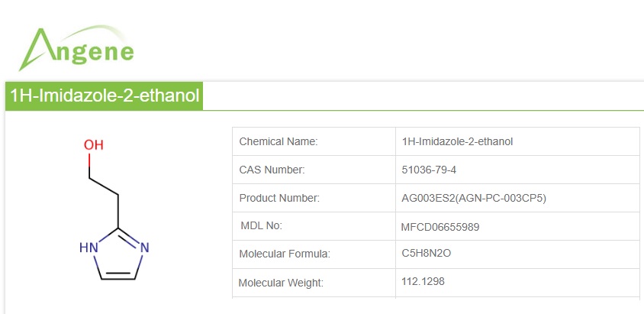644x314 pixels.
Task: Click the HN atom label in structure
Action: pos(89,248)
